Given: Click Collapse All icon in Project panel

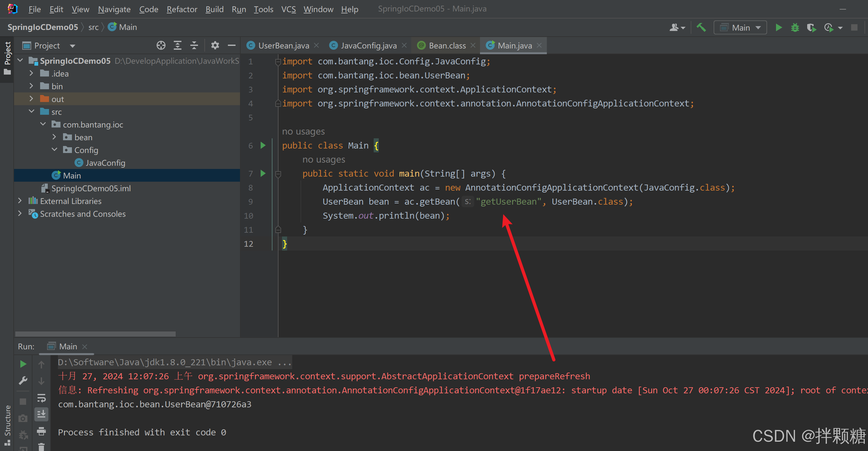Looking at the screenshot, I should coord(194,46).
